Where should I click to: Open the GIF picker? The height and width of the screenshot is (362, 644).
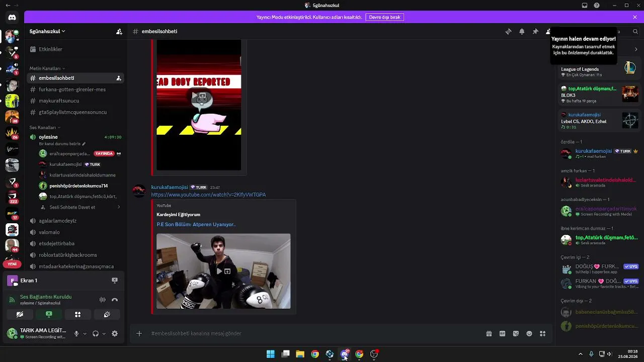point(502,333)
